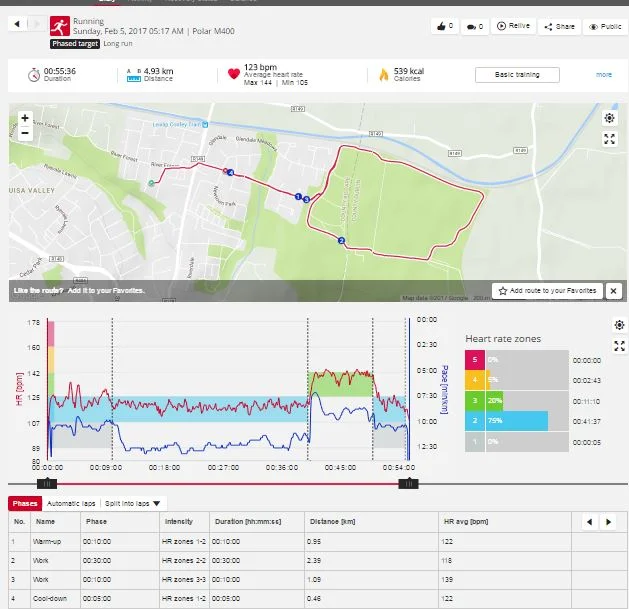Dismiss the favorites route banner
Viewport: 629px width, 609px height.
point(614,291)
